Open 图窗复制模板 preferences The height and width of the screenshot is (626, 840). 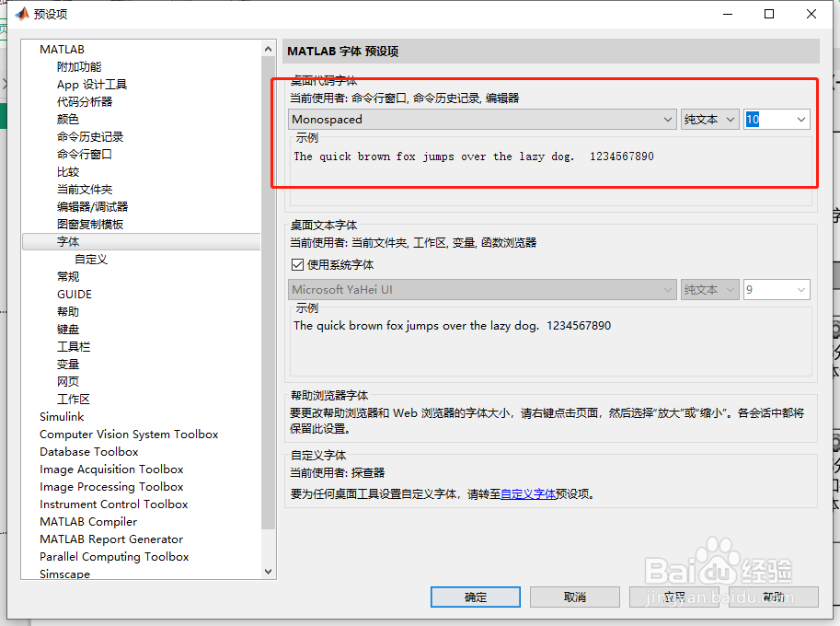pyautogui.click(x=90, y=224)
